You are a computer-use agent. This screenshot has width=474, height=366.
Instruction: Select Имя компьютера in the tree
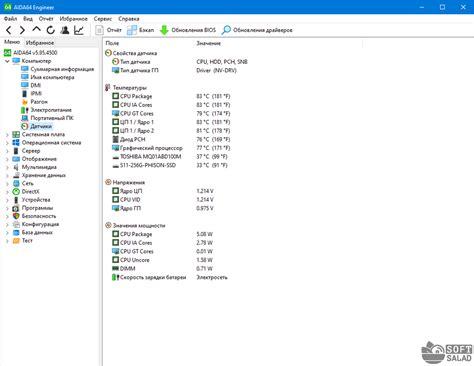click(47, 77)
